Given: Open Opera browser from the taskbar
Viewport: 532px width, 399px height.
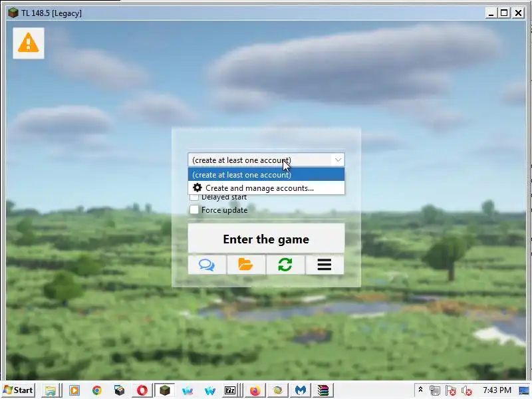Looking at the screenshot, I should coord(142,390).
